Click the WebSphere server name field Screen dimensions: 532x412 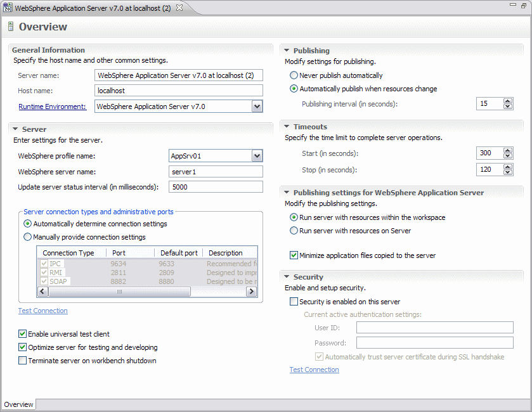[216, 172]
